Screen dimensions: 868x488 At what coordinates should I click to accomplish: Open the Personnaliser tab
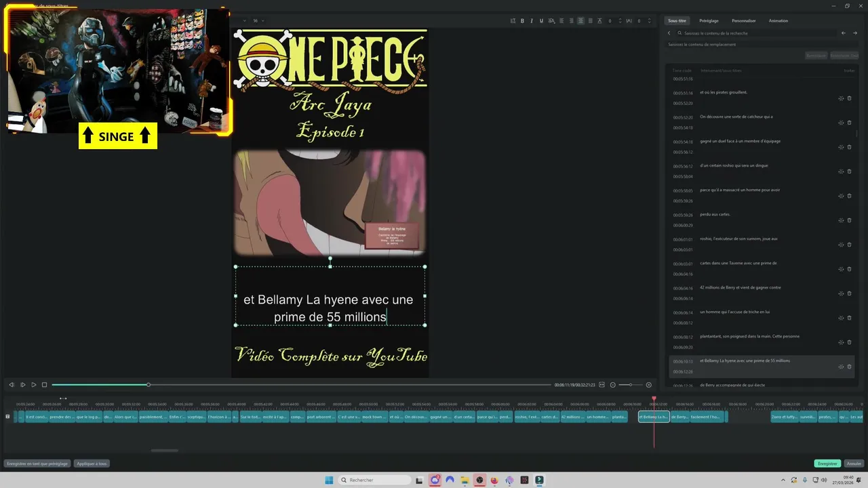pos(744,21)
